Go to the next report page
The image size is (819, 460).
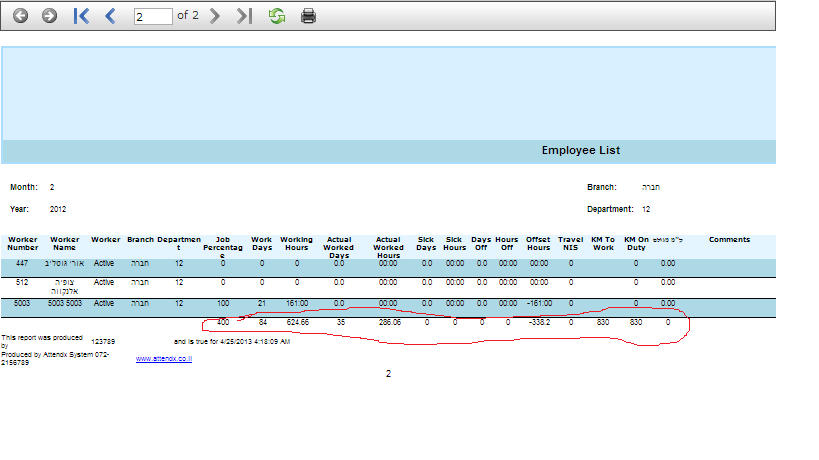[x=215, y=16]
